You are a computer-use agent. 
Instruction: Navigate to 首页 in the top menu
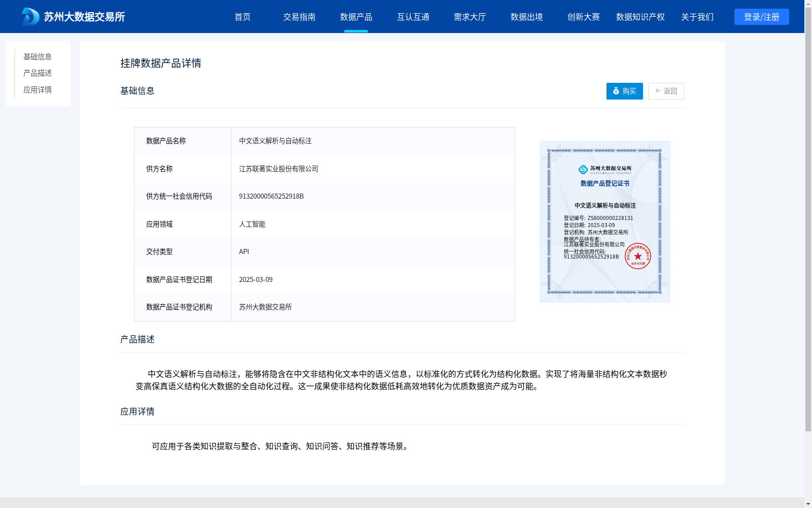click(243, 16)
